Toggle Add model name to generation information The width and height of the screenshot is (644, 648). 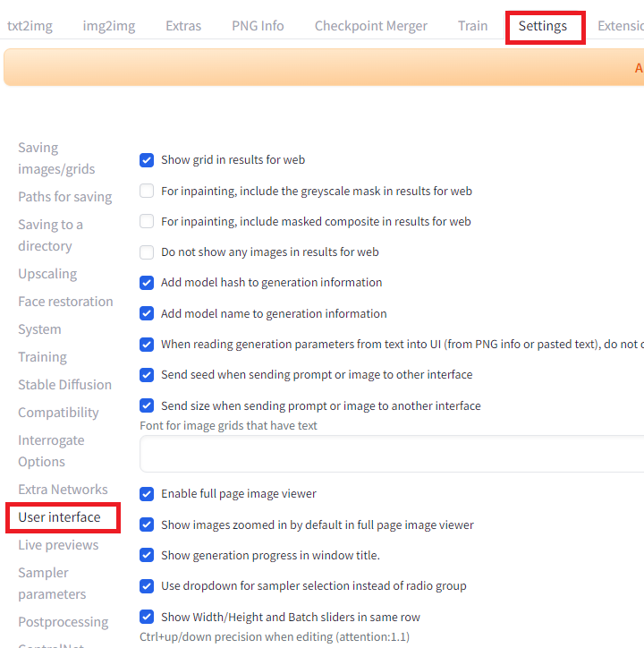[147, 313]
